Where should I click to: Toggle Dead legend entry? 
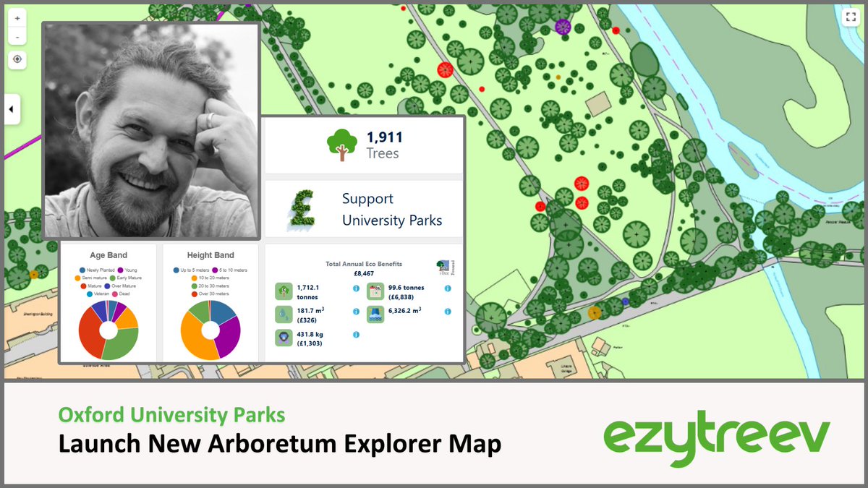(121, 294)
